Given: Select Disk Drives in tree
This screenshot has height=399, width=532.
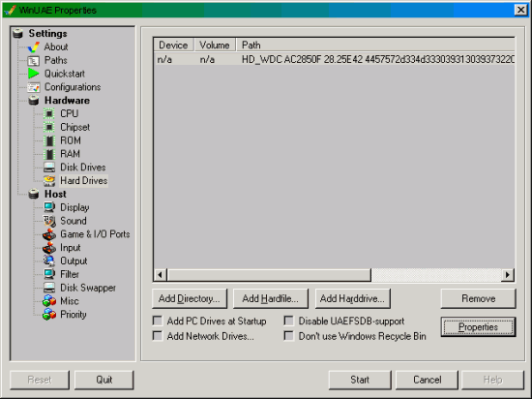Looking at the screenshot, I should point(83,168).
